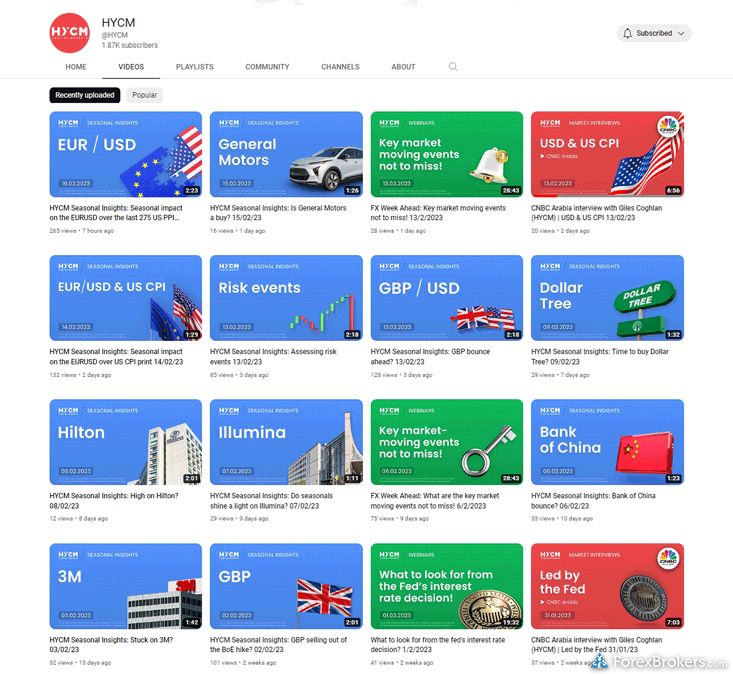The width and height of the screenshot is (733, 674).
Task: Select the Popular filter chip
Action: (144, 95)
